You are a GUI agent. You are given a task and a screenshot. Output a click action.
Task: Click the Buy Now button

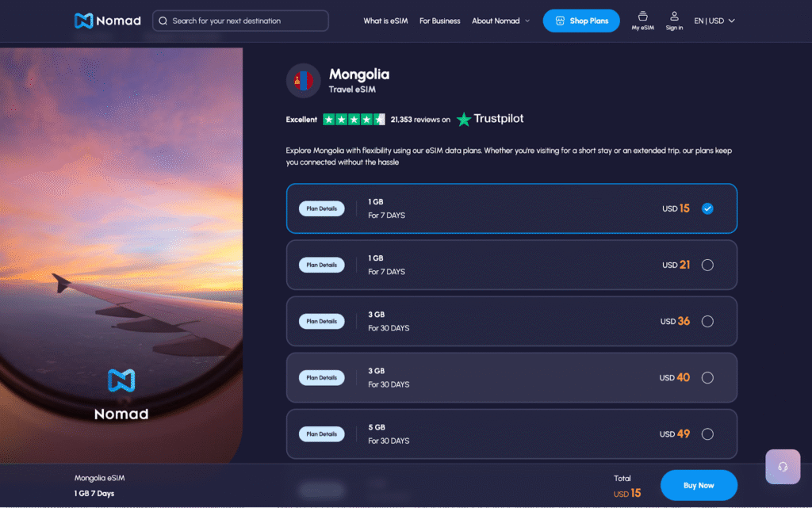(699, 485)
